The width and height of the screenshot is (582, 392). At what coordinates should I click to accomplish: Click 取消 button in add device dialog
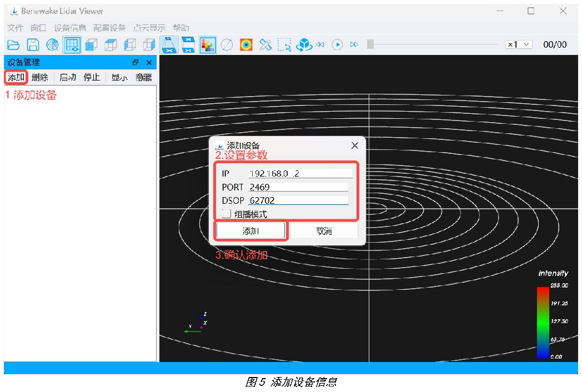[x=324, y=231]
